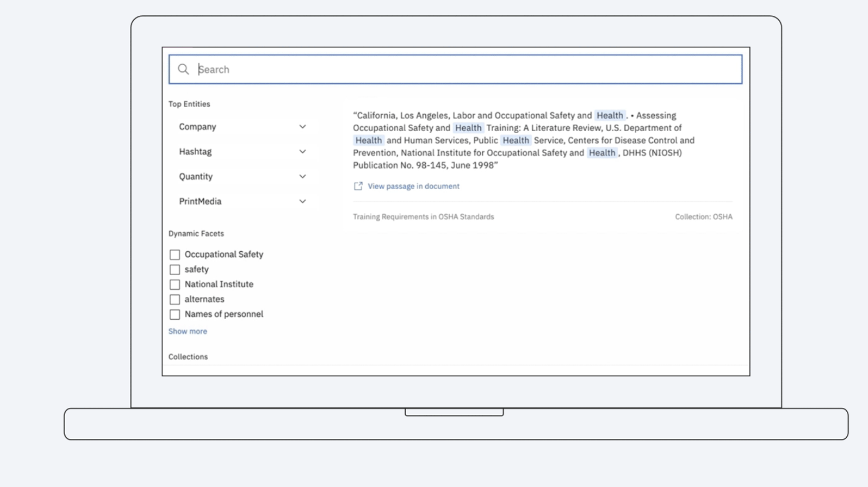Screen dimensions: 868x487
Task: Expand the Company entity list
Action: pyautogui.click(x=303, y=126)
